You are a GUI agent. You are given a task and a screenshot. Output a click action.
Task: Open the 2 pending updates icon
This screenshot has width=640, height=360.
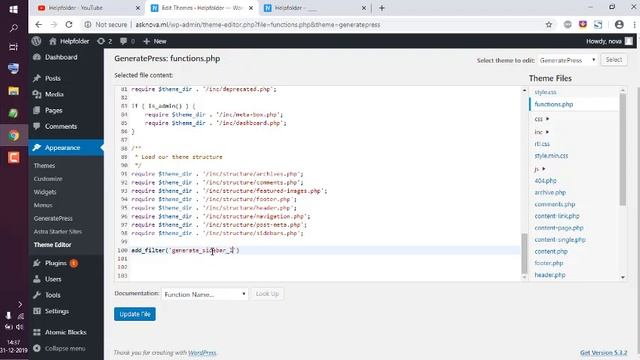[x=104, y=41]
